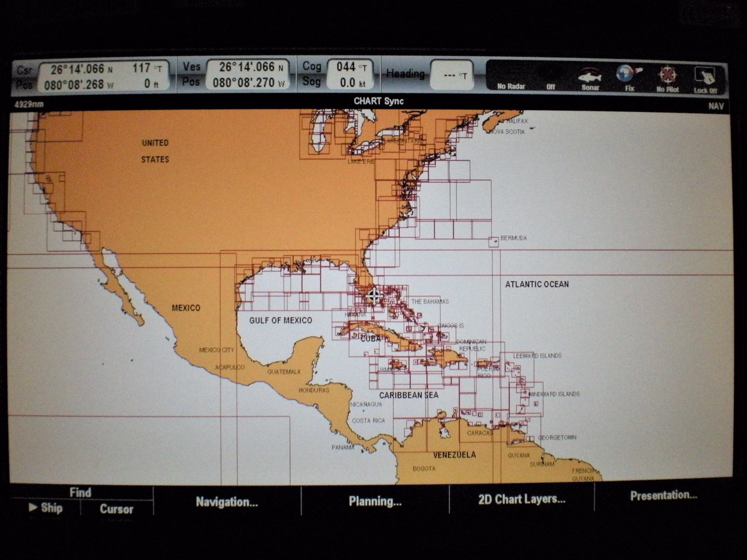The image size is (747, 560).
Task: Click the Heading data box
Action: (x=452, y=75)
